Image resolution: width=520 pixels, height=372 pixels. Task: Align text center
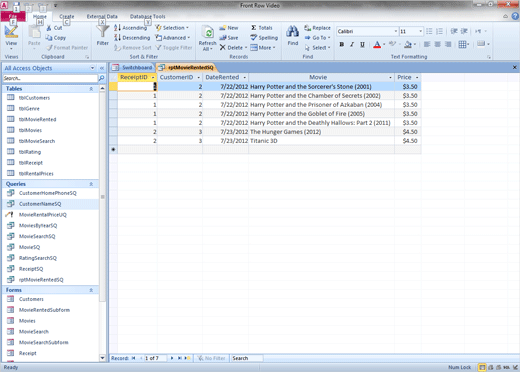pos(437,44)
